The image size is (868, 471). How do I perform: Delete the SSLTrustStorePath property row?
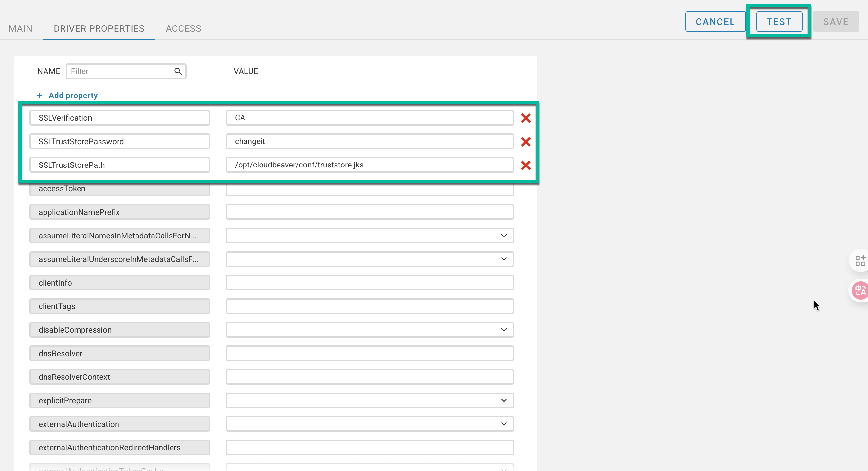pos(525,165)
